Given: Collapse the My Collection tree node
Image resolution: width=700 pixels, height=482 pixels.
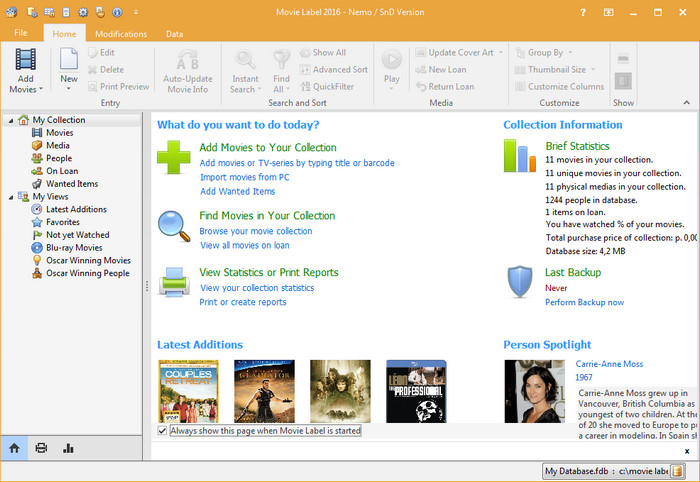Looking at the screenshot, I should click(x=11, y=120).
